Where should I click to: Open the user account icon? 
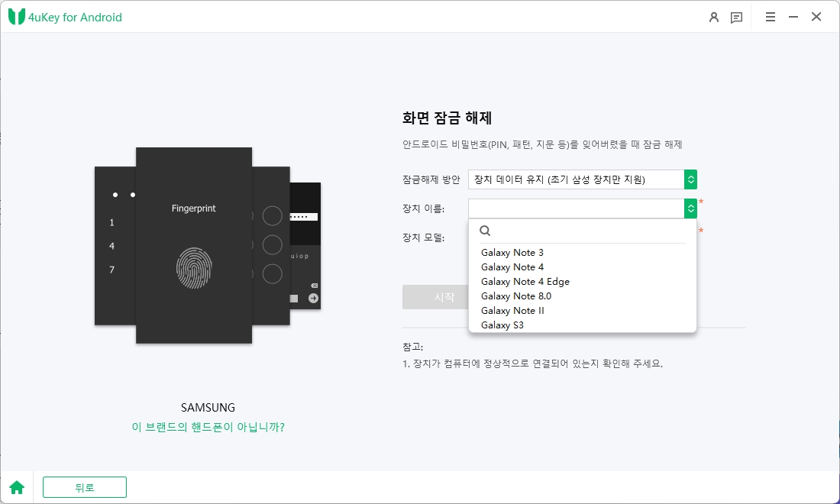[x=713, y=18]
